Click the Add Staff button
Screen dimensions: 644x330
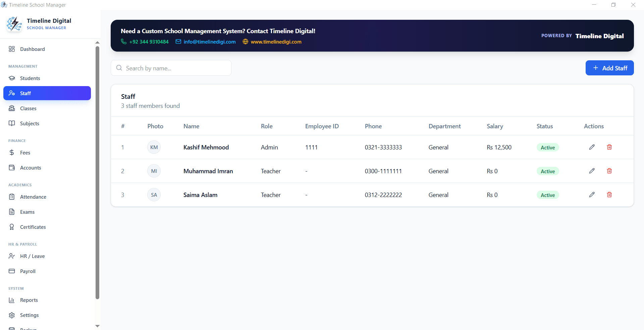[609, 68]
